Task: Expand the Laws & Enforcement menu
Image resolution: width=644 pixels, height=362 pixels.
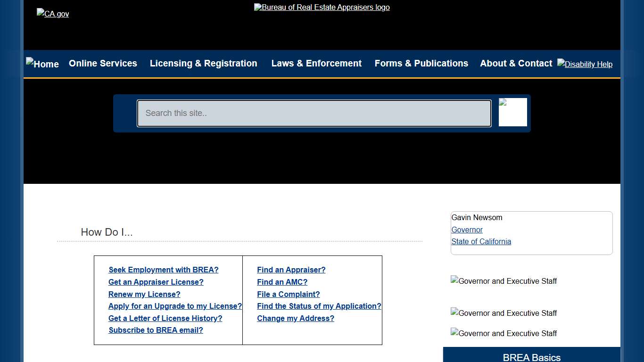Action: click(x=316, y=64)
